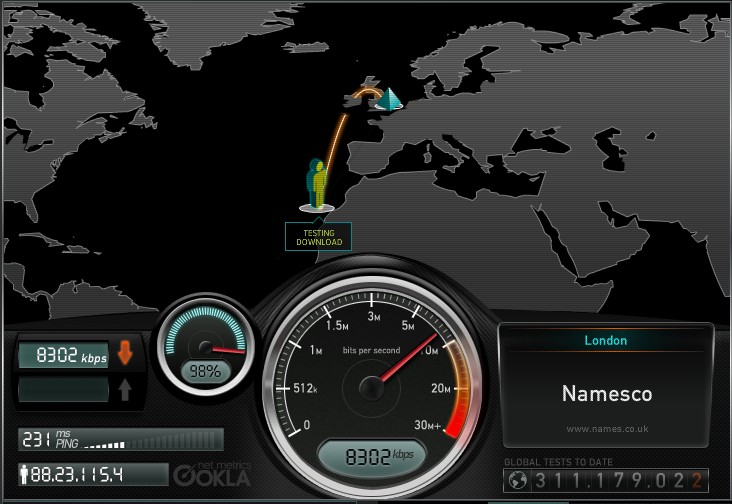Image resolution: width=732 pixels, height=504 pixels.
Task: Click the globe icon by global tests
Action: click(517, 480)
